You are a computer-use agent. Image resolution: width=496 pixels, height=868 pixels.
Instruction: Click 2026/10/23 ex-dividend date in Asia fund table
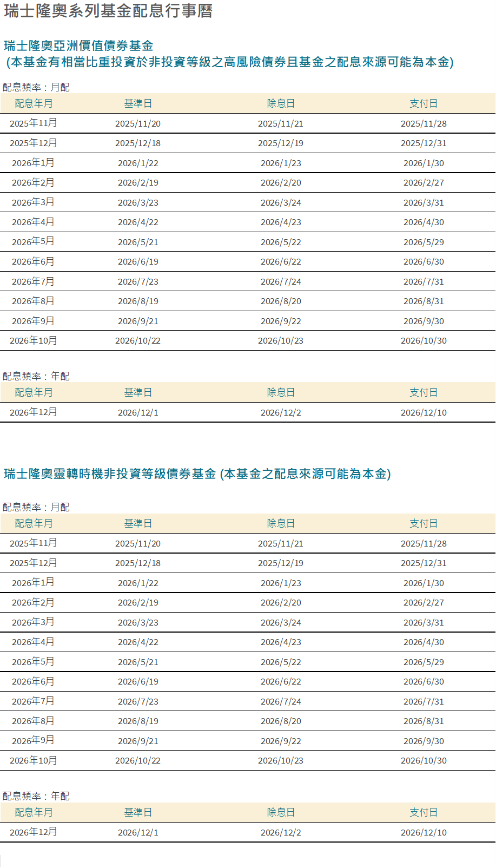coord(281,341)
